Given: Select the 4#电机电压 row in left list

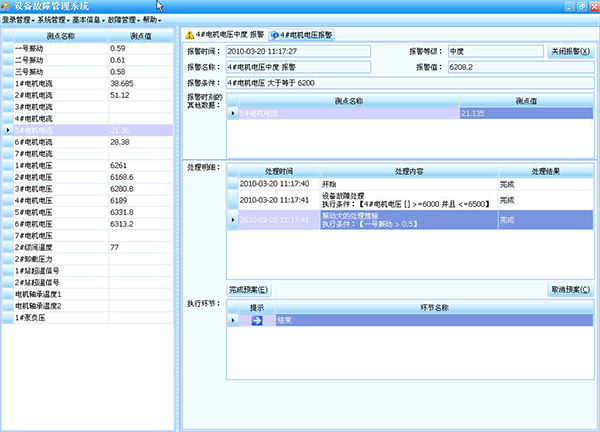Looking at the screenshot, I should [88, 201].
